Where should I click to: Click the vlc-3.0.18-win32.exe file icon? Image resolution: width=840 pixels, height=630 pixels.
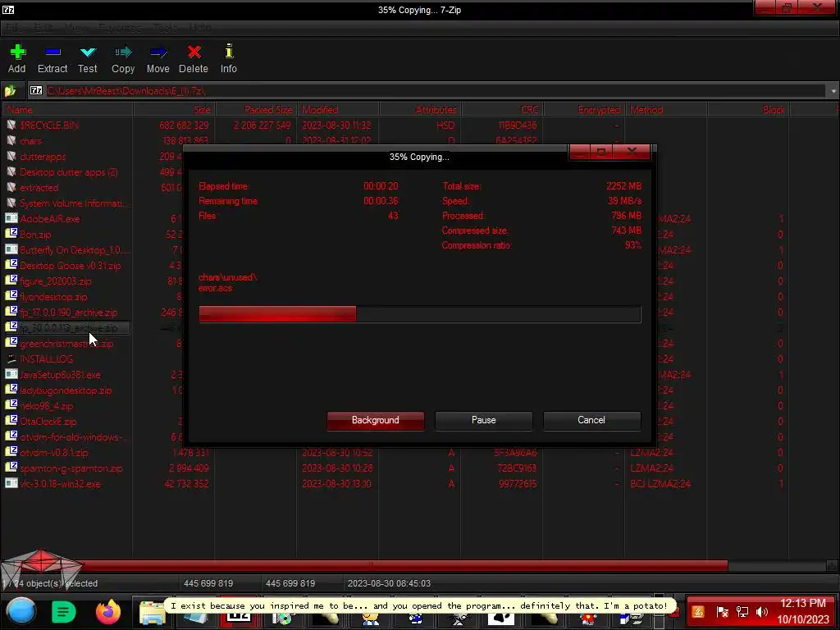[11, 483]
